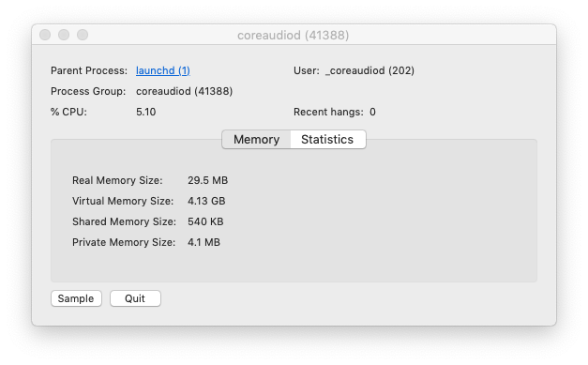Switch to the Memory tab
The height and width of the screenshot is (365, 588).
(x=257, y=140)
